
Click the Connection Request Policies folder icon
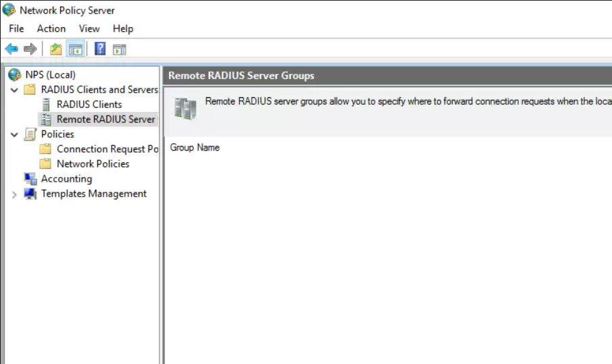point(45,149)
